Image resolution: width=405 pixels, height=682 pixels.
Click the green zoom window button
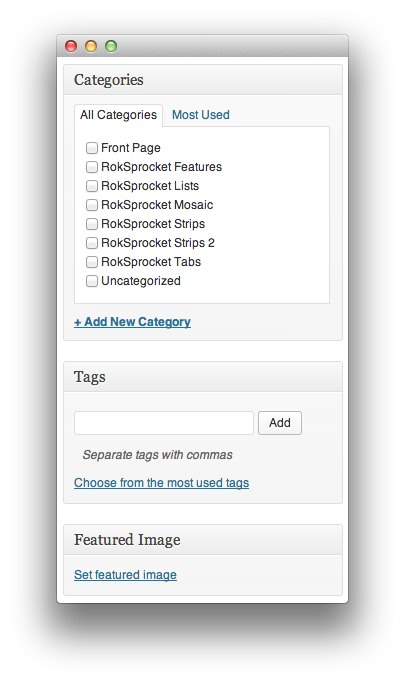[x=111, y=46]
